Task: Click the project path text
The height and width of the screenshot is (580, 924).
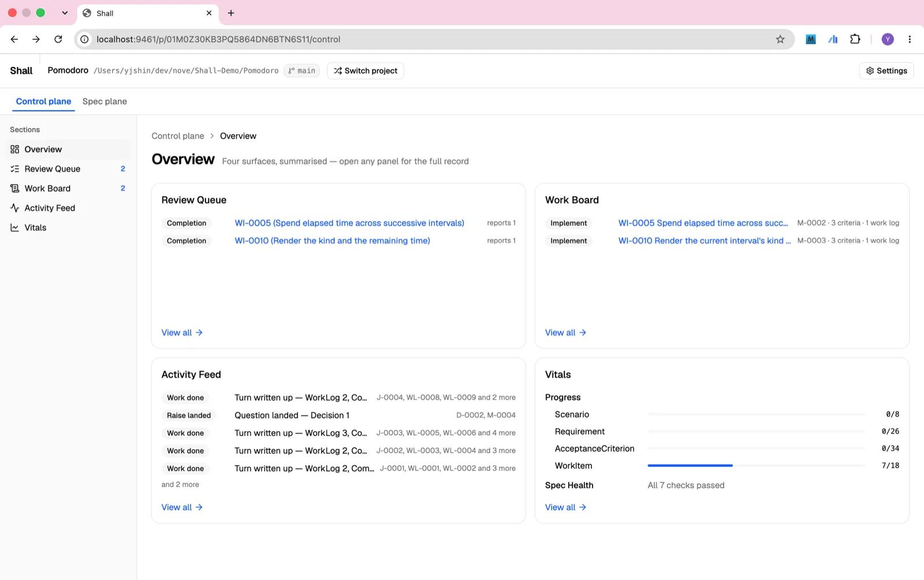Action: 186,70
